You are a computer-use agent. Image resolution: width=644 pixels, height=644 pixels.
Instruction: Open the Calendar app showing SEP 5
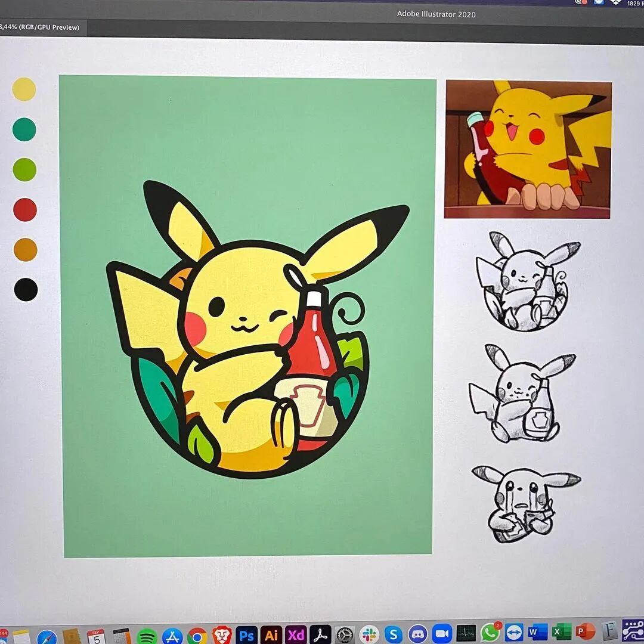[97, 637]
